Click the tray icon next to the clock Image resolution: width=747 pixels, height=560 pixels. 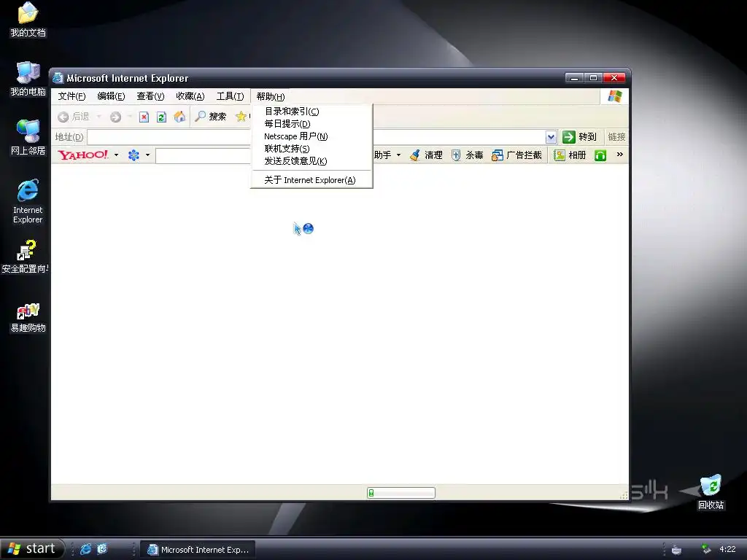click(x=706, y=549)
